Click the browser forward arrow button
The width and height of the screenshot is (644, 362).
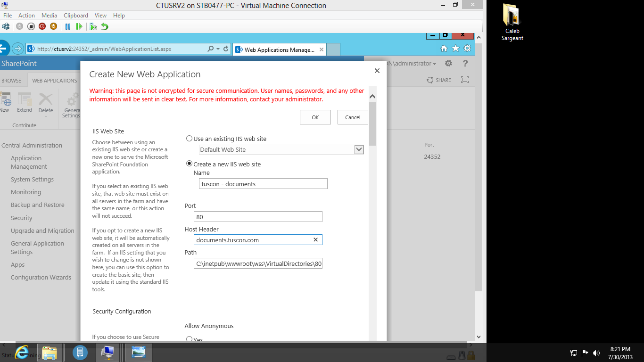point(18,49)
